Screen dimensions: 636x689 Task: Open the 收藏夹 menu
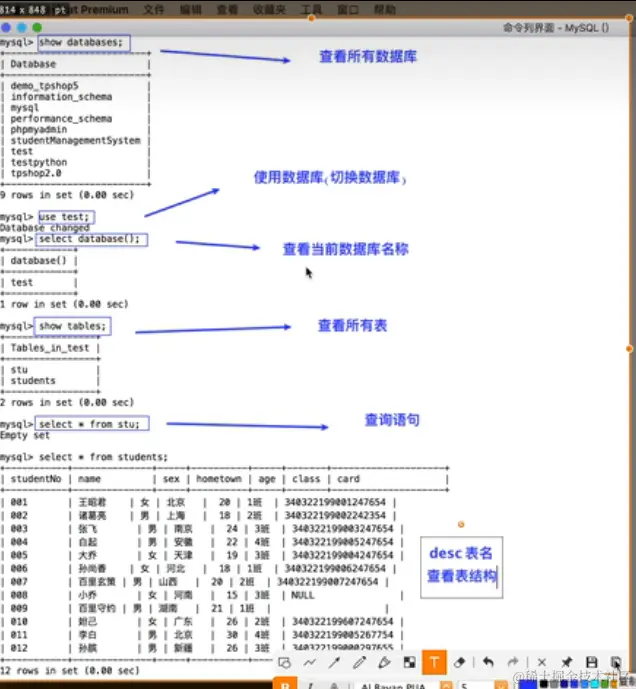(x=269, y=9)
